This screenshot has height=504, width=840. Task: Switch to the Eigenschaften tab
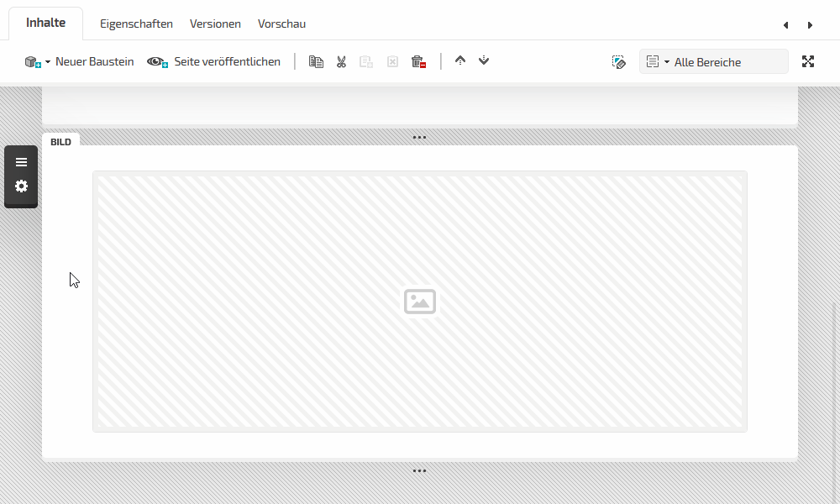(136, 24)
